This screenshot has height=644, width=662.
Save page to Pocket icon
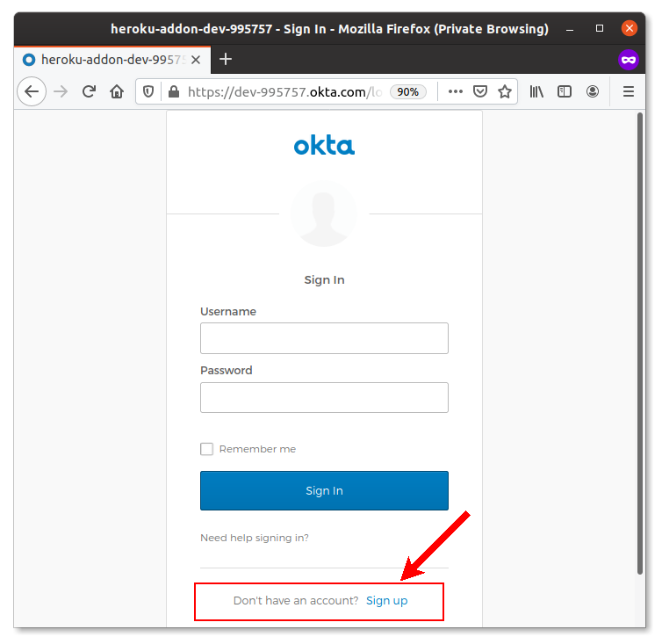(x=480, y=91)
